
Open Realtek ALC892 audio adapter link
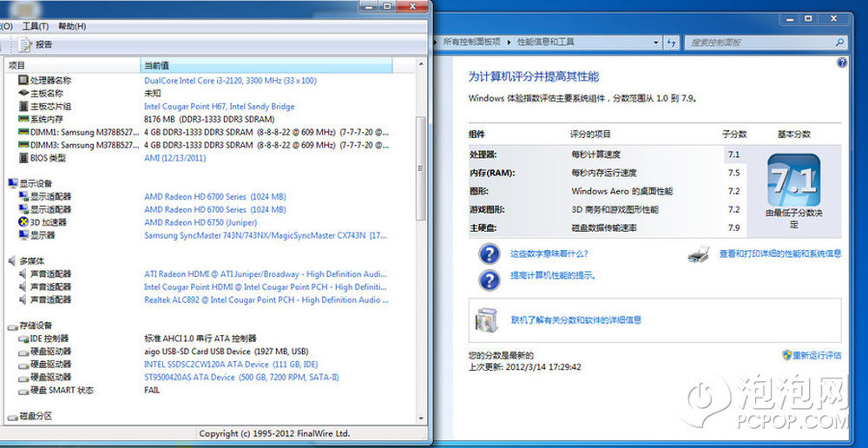pyautogui.click(x=266, y=300)
